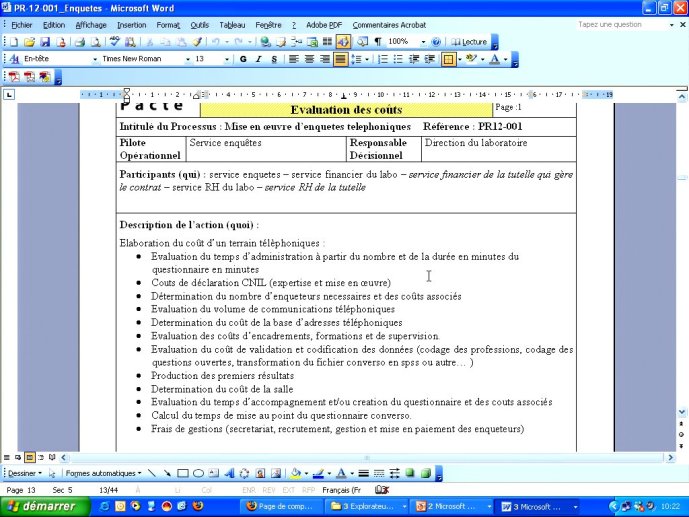Viewport: 689px width, 517px height.
Task: Click the fill color paint bucket
Action: (295, 474)
